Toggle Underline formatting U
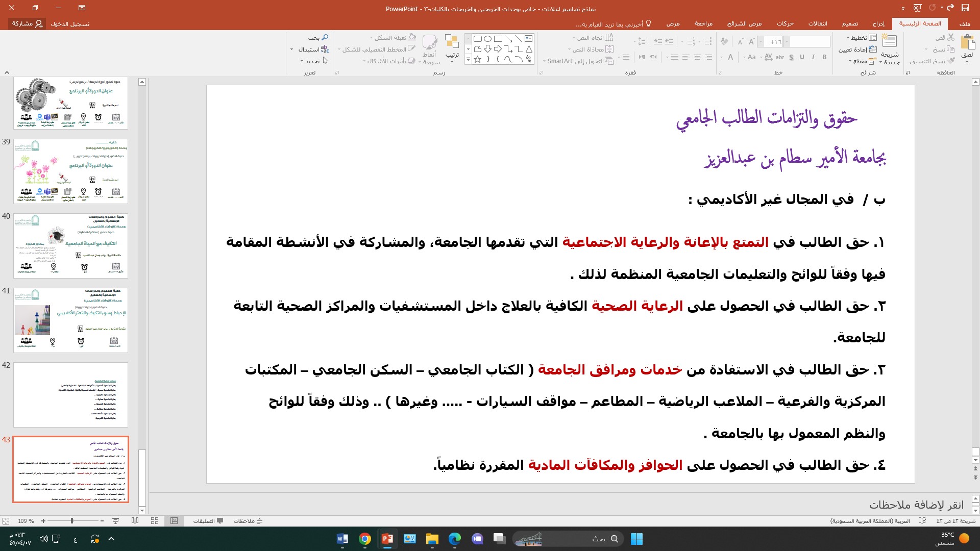This screenshot has width=980, height=551. pyautogui.click(x=802, y=57)
